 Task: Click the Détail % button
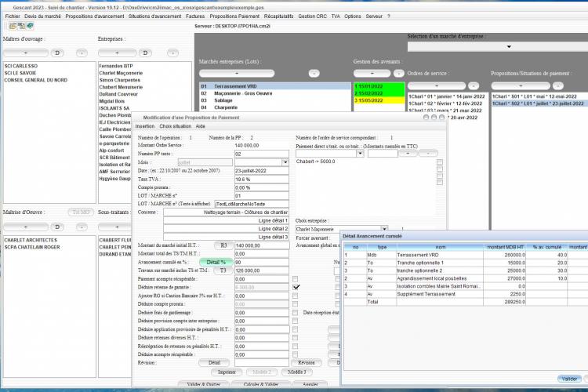click(x=216, y=262)
